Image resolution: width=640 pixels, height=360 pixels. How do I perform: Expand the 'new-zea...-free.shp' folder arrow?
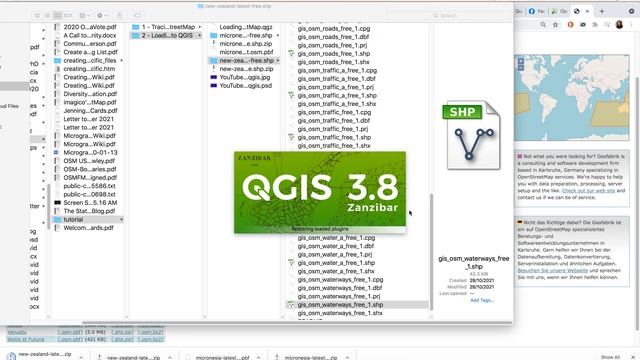278,60
